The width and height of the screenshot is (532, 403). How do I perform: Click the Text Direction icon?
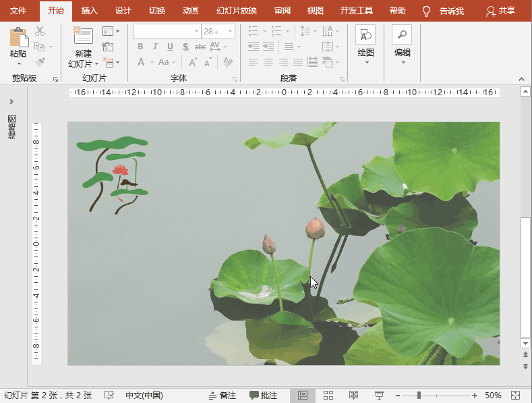328,31
